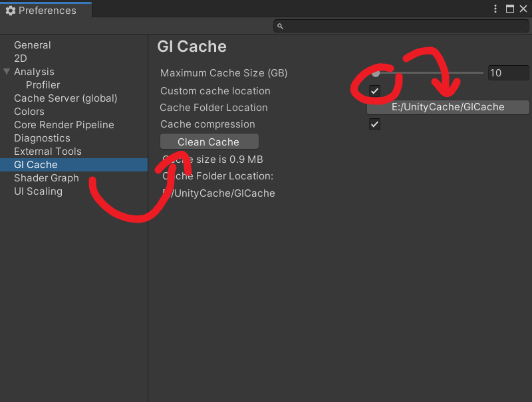Viewport: 532px width, 402px height.
Task: Select the Diagnostics preferences entry
Action: click(43, 138)
